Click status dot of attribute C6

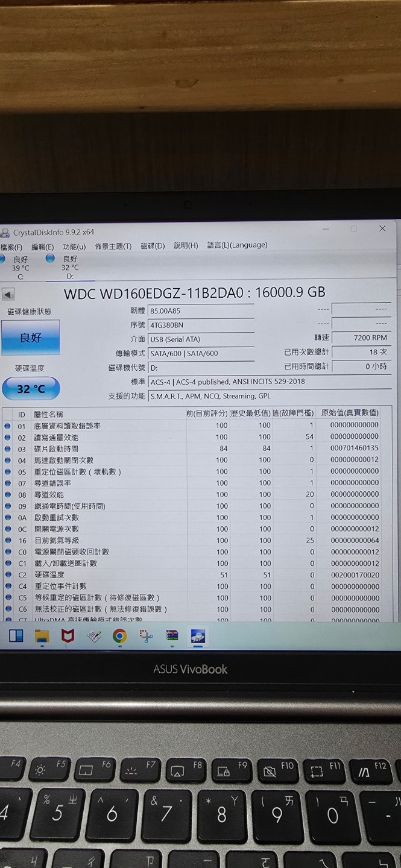click(x=8, y=609)
